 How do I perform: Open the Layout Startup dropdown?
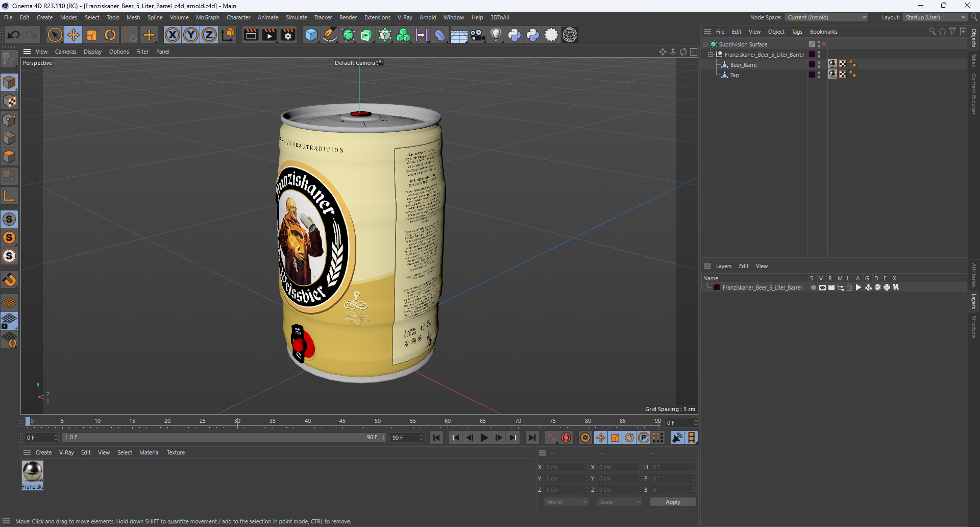pyautogui.click(x=936, y=17)
